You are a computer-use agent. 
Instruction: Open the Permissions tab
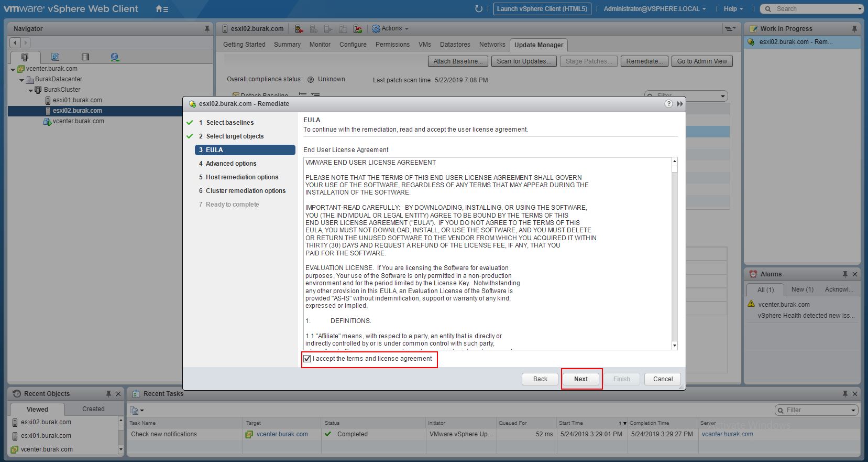(x=392, y=45)
